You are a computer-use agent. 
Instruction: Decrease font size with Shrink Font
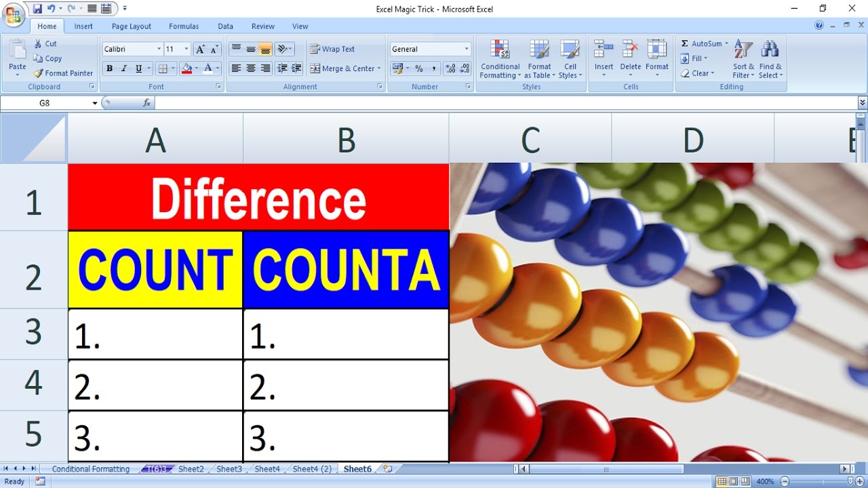point(214,49)
